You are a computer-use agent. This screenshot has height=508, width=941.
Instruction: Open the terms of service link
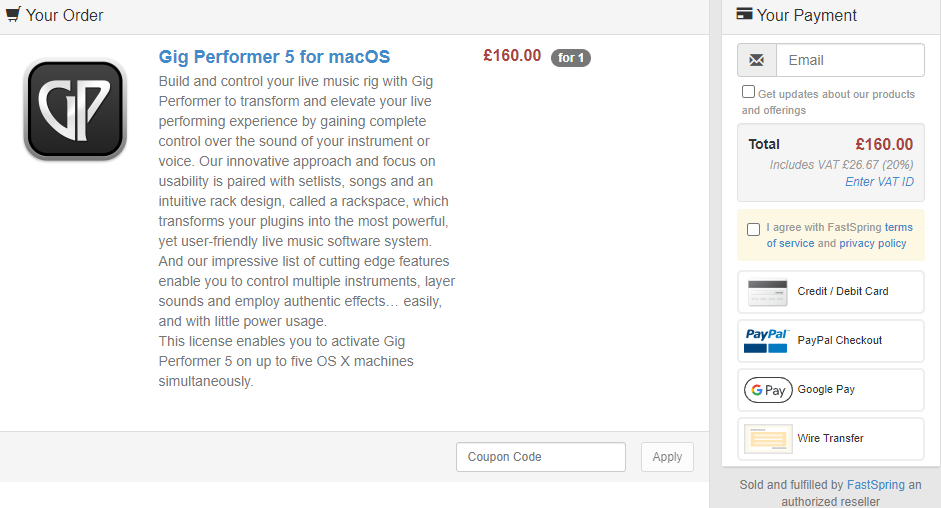click(x=840, y=235)
